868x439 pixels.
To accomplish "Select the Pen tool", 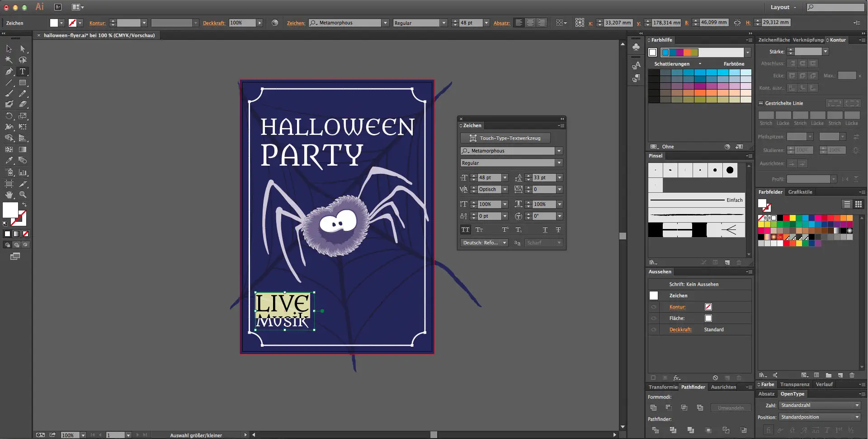I will point(9,71).
